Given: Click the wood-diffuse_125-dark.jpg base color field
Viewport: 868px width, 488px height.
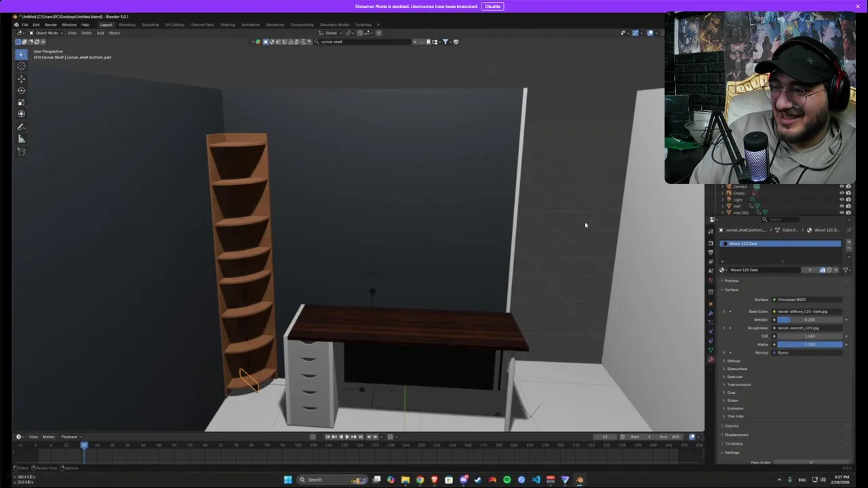Looking at the screenshot, I should coord(806,312).
